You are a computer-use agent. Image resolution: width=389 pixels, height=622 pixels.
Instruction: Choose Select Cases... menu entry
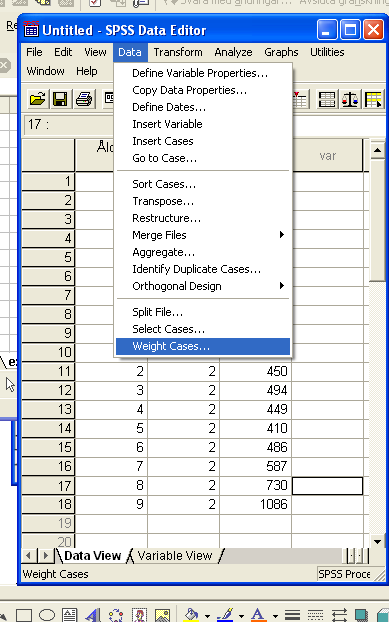click(x=203, y=329)
